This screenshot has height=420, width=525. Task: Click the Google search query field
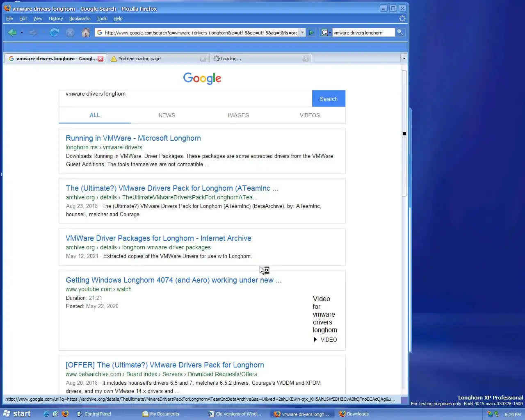pyautogui.click(x=185, y=98)
